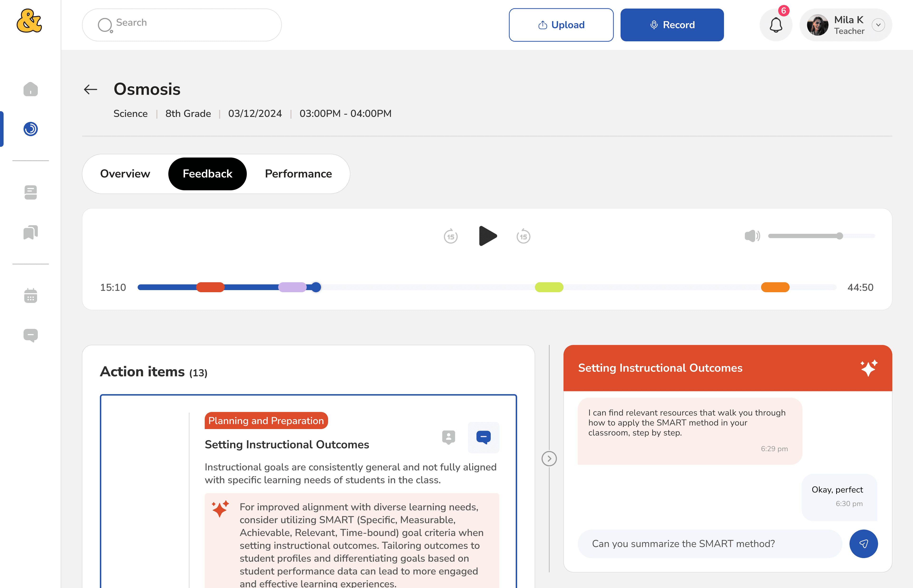913x588 pixels.
Task: Collapse chat panel with the circled chevron
Action: (x=549, y=459)
